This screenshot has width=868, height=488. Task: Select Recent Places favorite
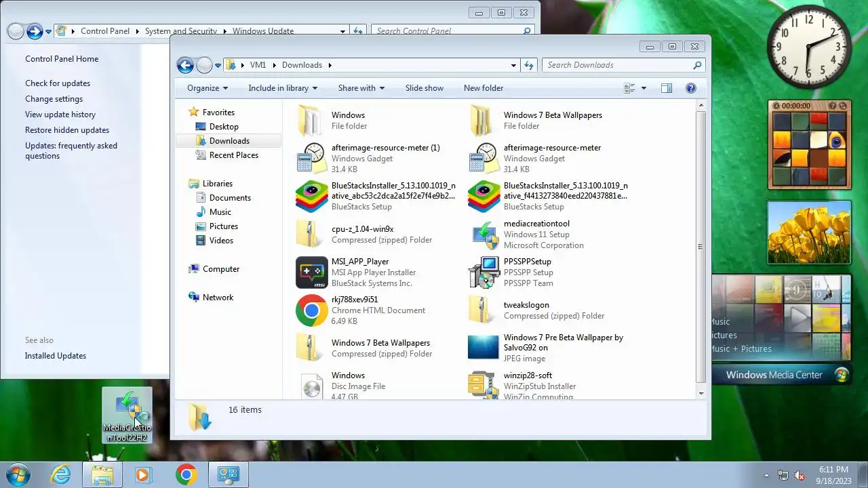coord(234,155)
